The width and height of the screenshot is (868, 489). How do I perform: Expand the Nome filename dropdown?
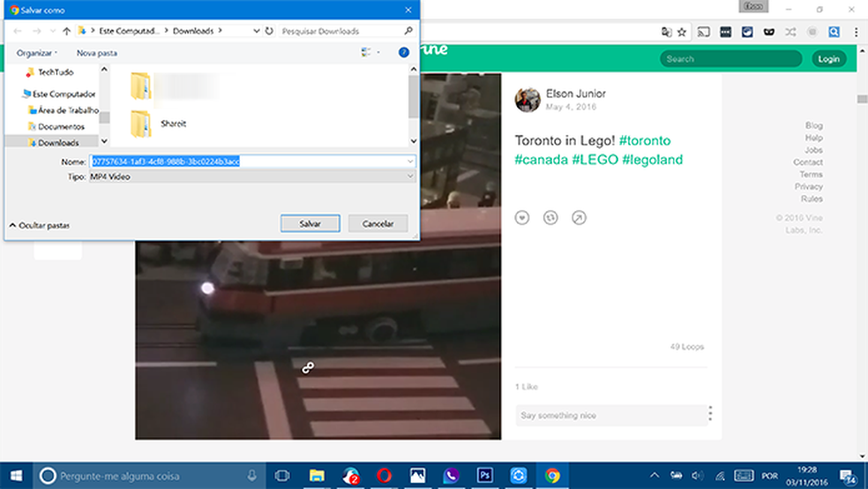410,162
